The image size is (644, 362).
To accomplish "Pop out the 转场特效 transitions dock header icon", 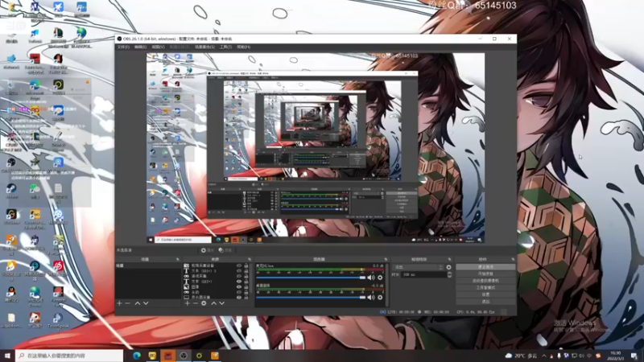I will pyautogui.click(x=449, y=259).
